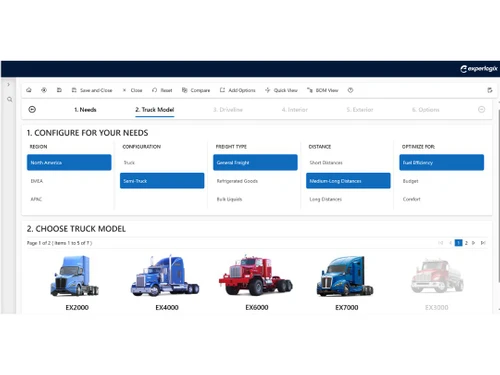This screenshot has width=500, height=375.
Task: Click the REGION column heading
Action: point(38,147)
